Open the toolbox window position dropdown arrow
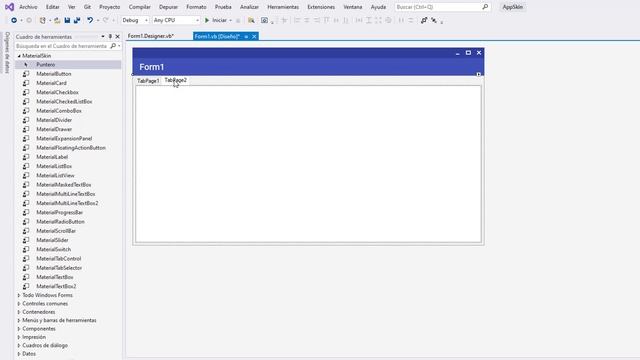640x360 pixels. [x=103, y=37]
